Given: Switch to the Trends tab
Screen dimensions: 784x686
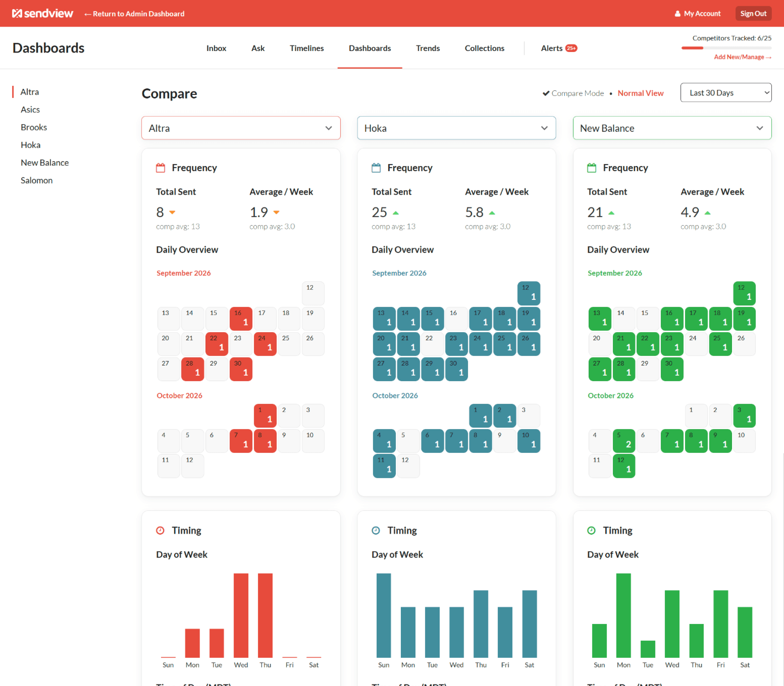Looking at the screenshot, I should [x=428, y=48].
